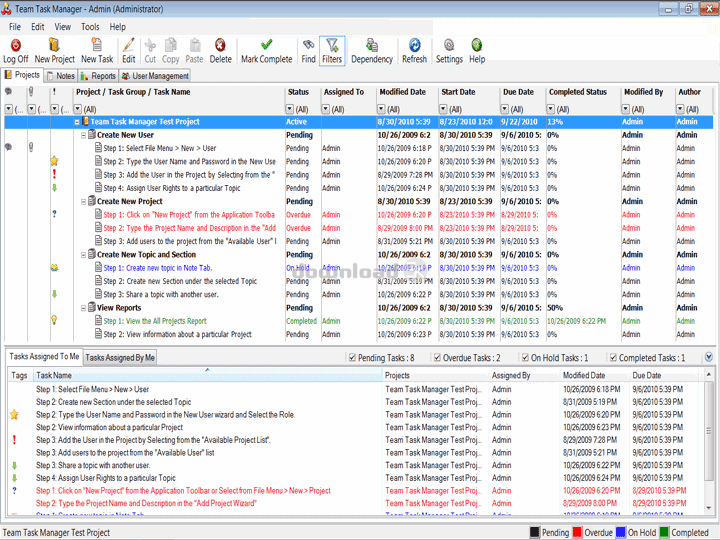Click the yellow star in Tasks Assigned list

click(14, 415)
